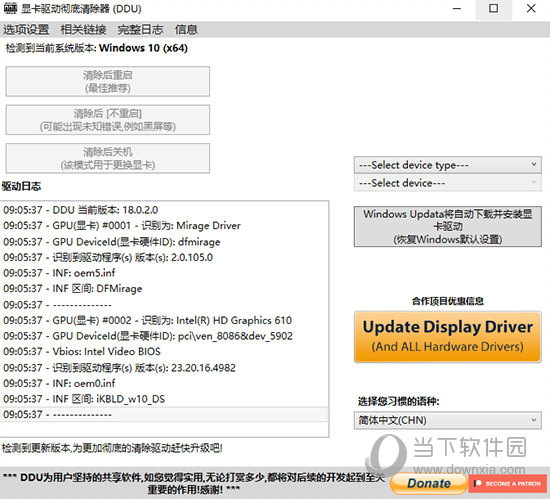Image resolution: width=550 pixels, height=499 pixels.
Task: Click the 检测到更新版本 update notice text
Action: (x=112, y=448)
